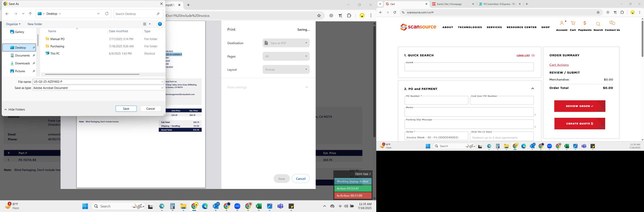Go up one folder level in Save As
The image size is (644, 212).
click(x=30, y=14)
